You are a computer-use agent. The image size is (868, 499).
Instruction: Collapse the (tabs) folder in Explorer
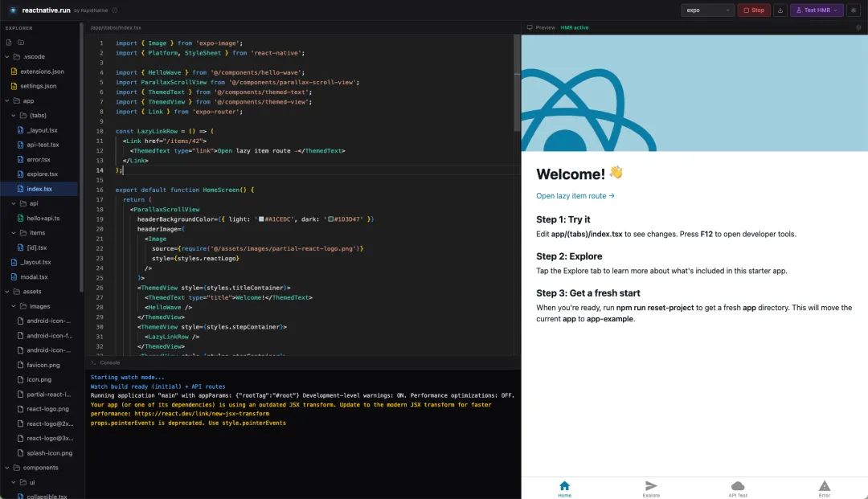tap(14, 115)
